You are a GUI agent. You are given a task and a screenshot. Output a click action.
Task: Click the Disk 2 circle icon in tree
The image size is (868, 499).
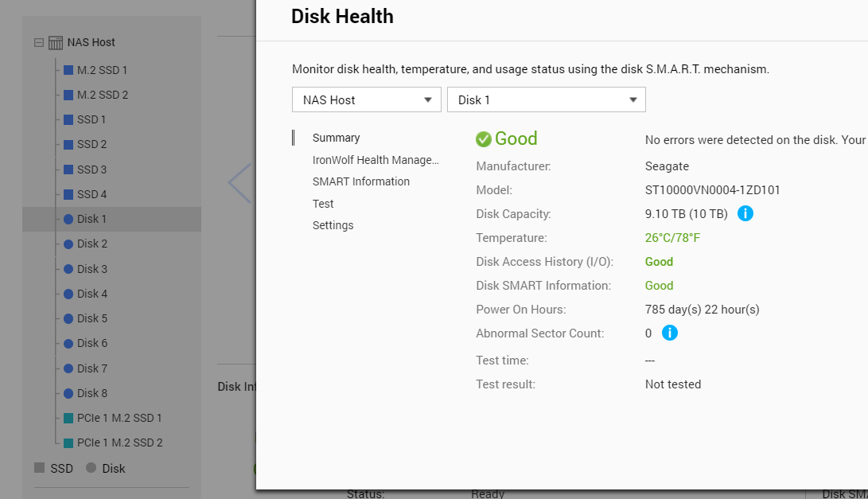tap(68, 244)
